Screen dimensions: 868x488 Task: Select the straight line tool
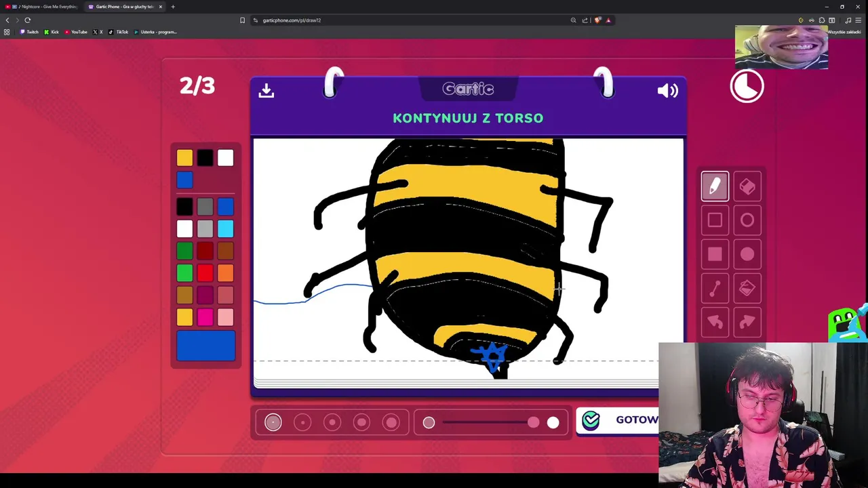(715, 289)
